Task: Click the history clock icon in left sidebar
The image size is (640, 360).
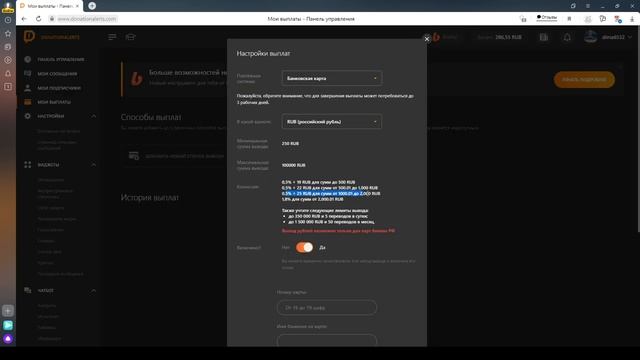Action: [x=8, y=20]
